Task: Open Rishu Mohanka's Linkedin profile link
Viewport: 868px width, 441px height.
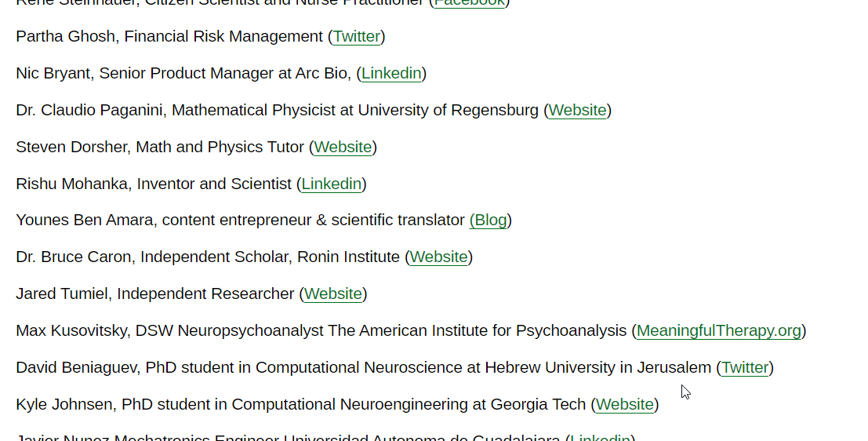Action: coord(331,184)
